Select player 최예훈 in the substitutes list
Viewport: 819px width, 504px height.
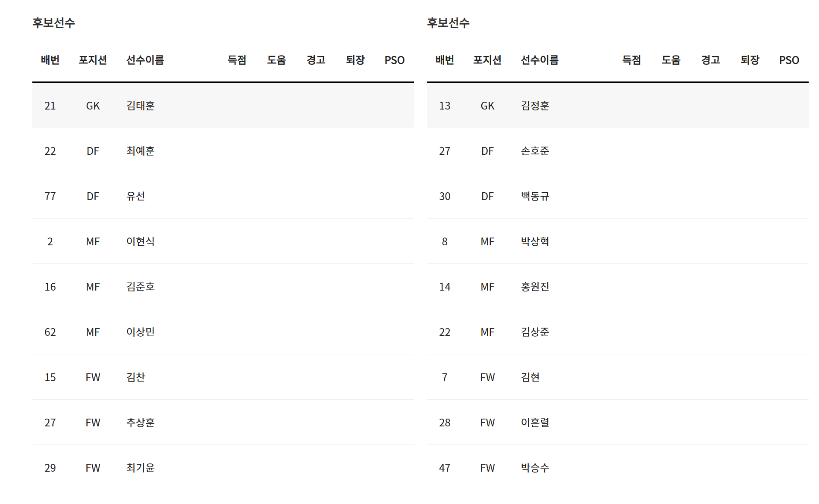click(140, 151)
